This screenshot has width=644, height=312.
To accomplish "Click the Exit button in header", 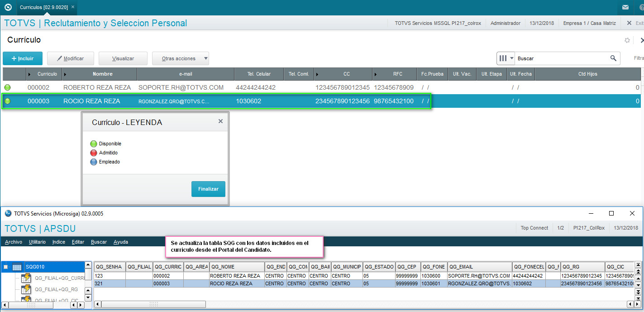I will click(x=634, y=23).
